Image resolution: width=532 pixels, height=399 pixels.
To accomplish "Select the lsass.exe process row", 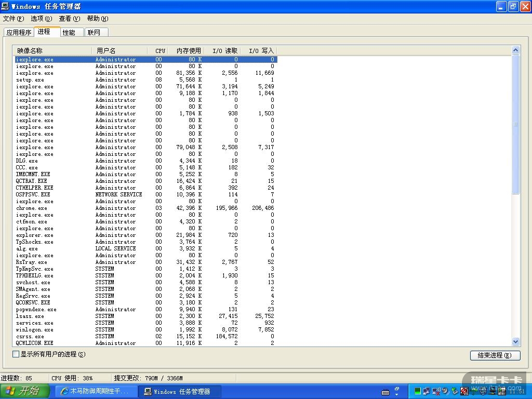I will (x=146, y=316).
